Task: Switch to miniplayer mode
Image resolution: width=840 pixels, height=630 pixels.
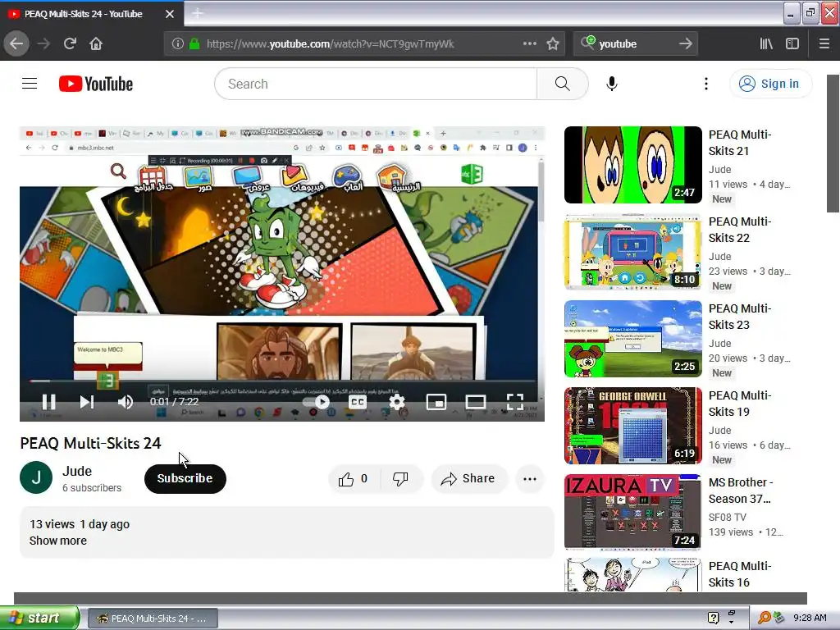Action: click(436, 402)
